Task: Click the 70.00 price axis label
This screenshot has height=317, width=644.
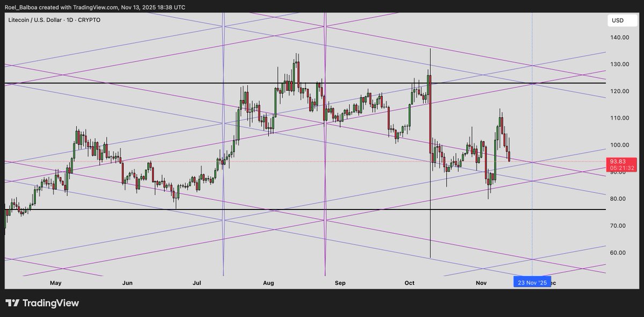Action: [618, 225]
